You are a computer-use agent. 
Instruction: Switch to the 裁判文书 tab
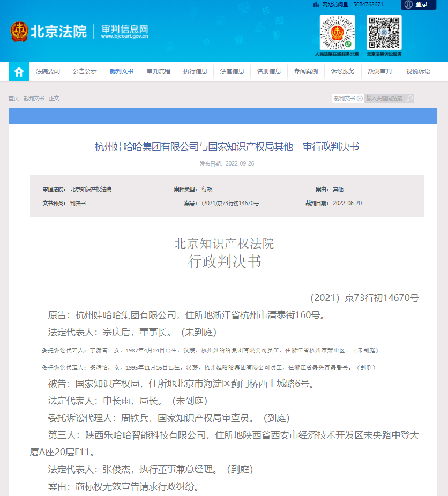pyautogui.click(x=122, y=72)
